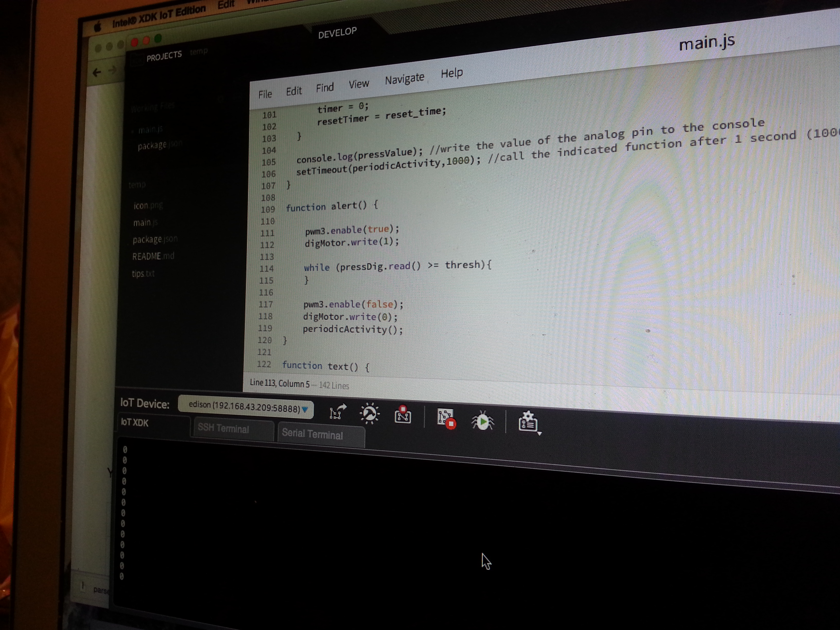Viewport: 840px width, 630px height.
Task: Open tips.txt in the file tree
Action: [x=143, y=273]
